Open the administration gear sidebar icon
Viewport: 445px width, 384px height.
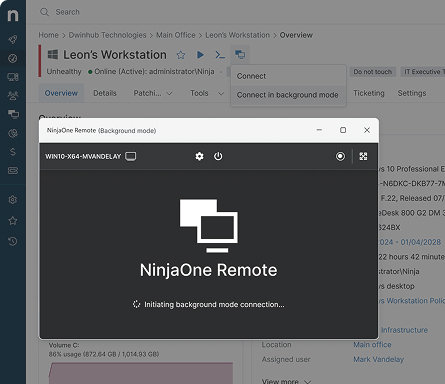click(13, 200)
